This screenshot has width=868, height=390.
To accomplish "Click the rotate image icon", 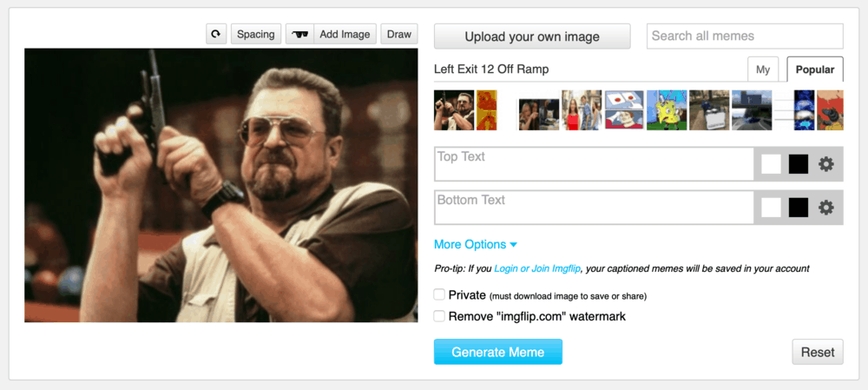I will 216,34.
